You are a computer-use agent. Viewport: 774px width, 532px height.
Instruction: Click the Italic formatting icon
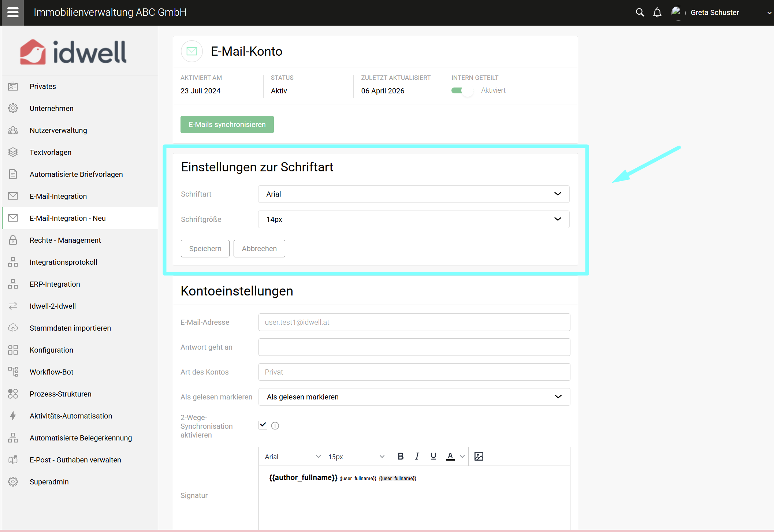[x=417, y=456]
